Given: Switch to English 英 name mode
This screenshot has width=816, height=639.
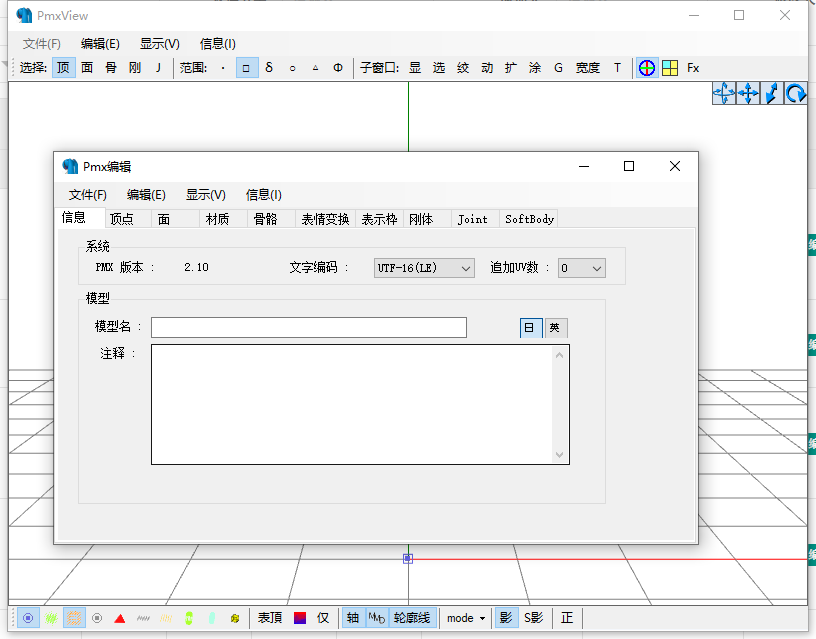Looking at the screenshot, I should (556, 328).
